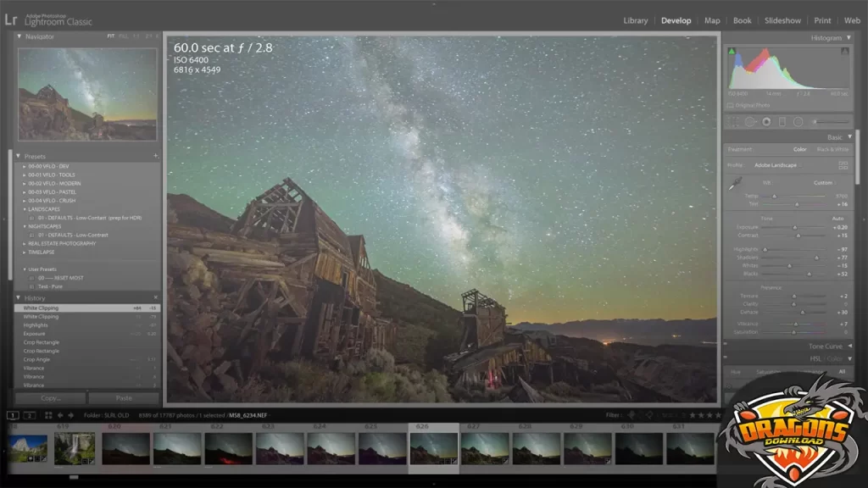The height and width of the screenshot is (488, 868).
Task: Click the go forward arrow icon
Action: pos(73,415)
